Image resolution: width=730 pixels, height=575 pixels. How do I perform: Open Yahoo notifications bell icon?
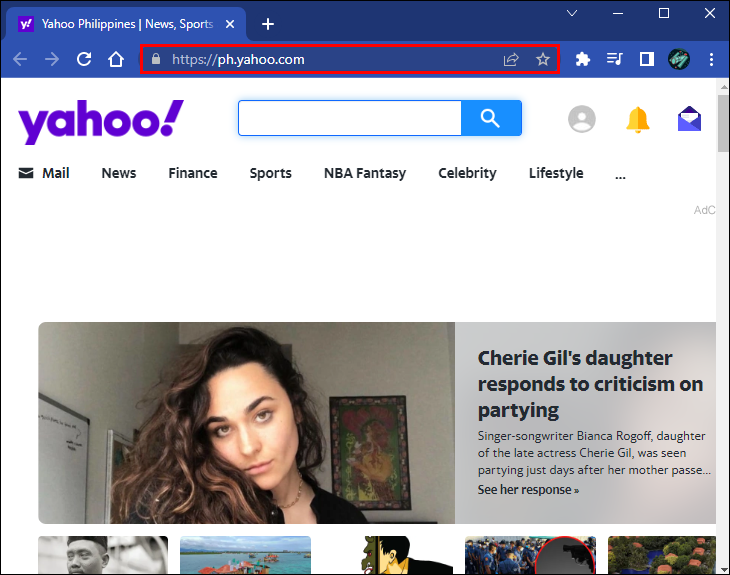[637, 120]
